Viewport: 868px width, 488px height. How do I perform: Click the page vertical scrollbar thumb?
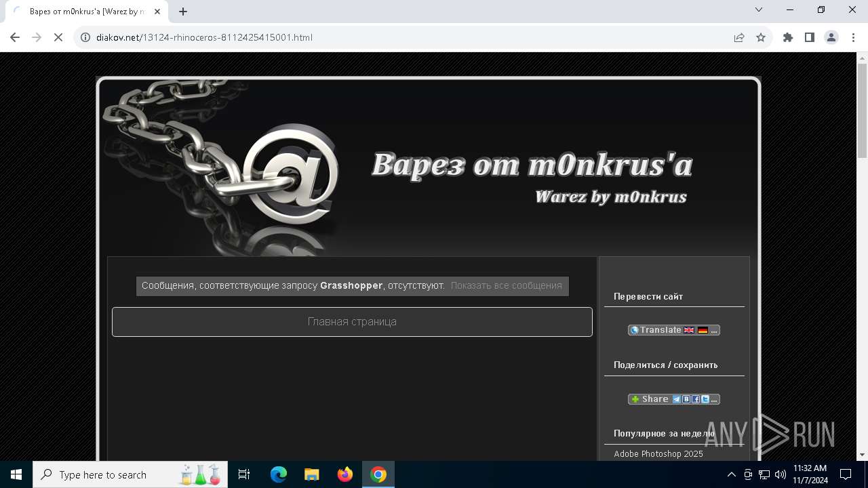point(862,111)
